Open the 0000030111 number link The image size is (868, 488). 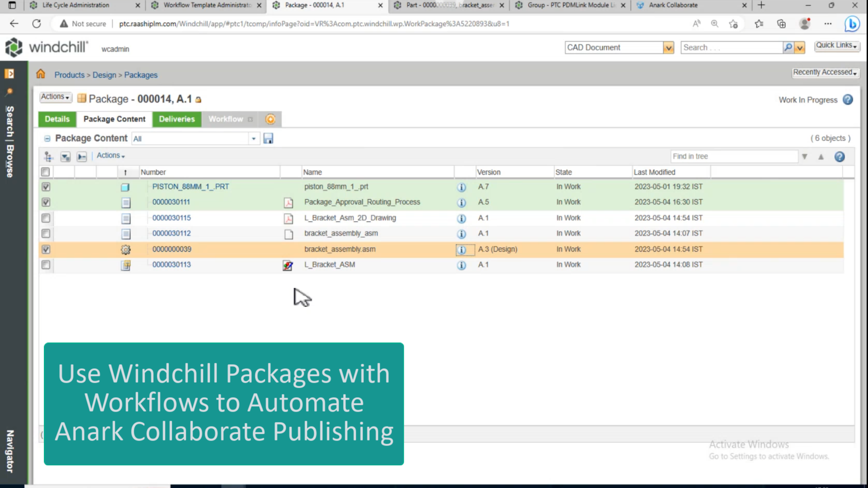171,202
